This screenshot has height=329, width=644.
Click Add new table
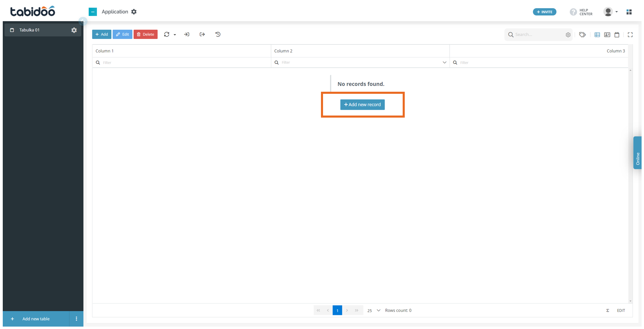click(x=36, y=319)
